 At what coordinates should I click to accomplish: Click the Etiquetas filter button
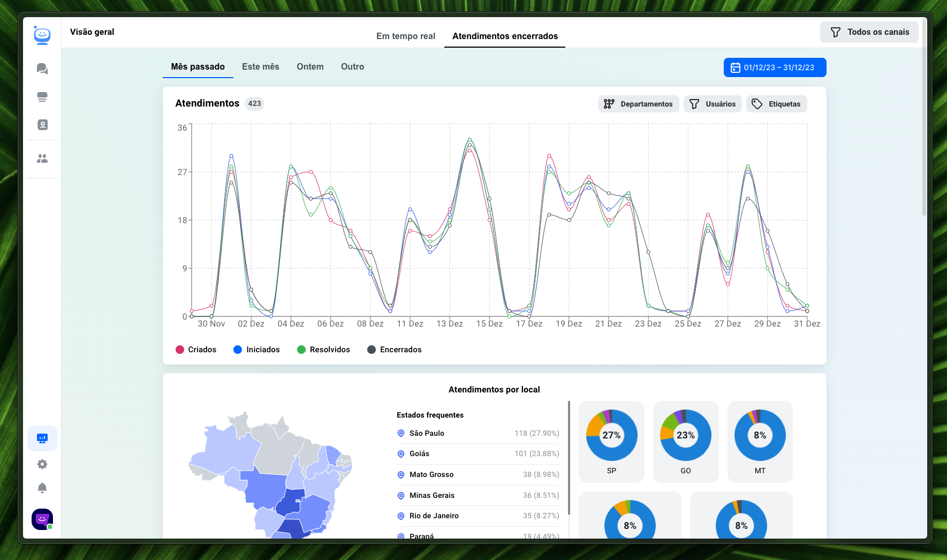tap(776, 104)
